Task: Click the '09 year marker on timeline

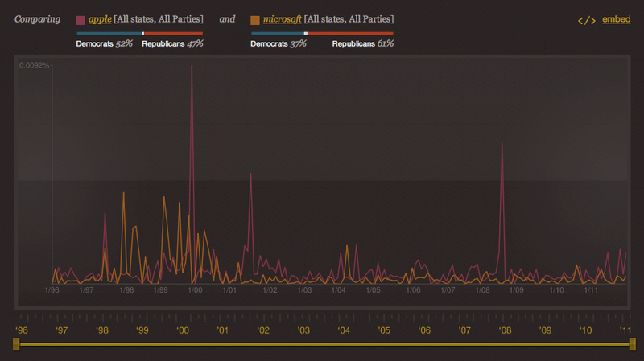Action: coord(545,330)
